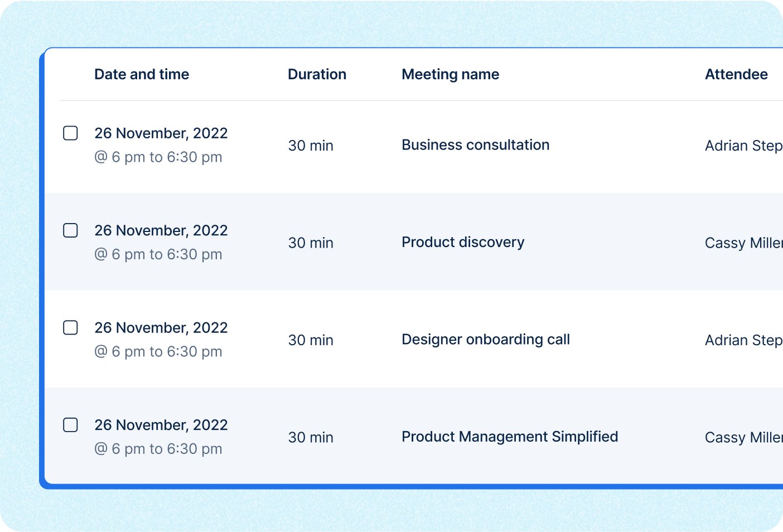Click the 'Meeting name' column header
783x532 pixels.
pos(450,75)
